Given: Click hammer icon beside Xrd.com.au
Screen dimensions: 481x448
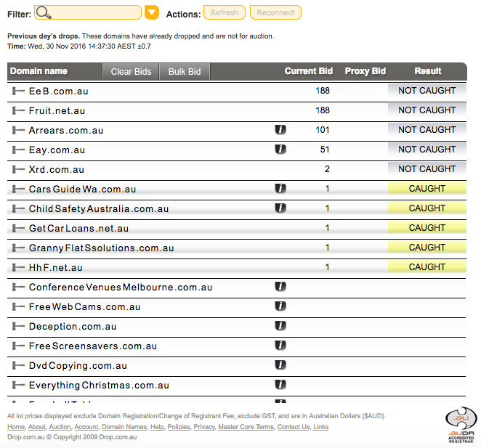Looking at the screenshot, I should click(18, 170).
